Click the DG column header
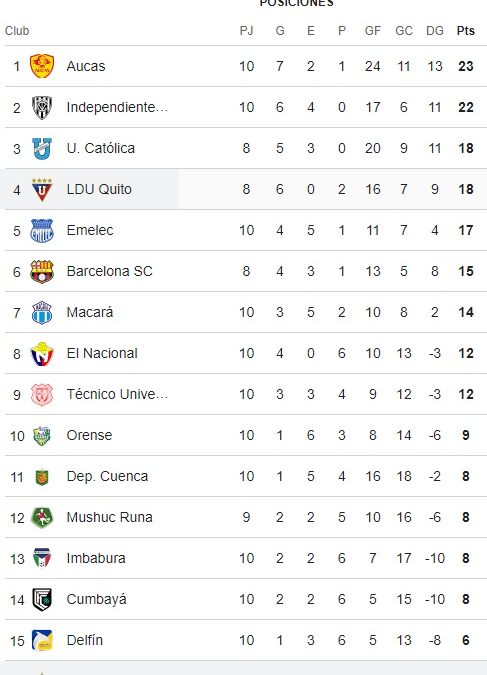The image size is (487, 675). pyautogui.click(x=434, y=31)
